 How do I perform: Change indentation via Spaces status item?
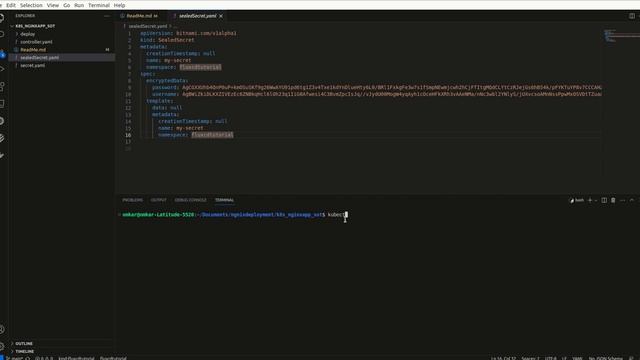pyautogui.click(x=530, y=358)
